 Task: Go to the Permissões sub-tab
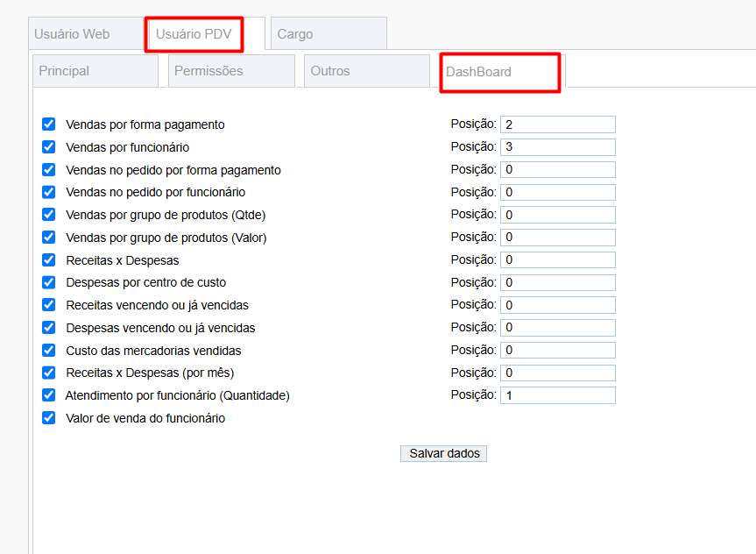click(x=231, y=71)
